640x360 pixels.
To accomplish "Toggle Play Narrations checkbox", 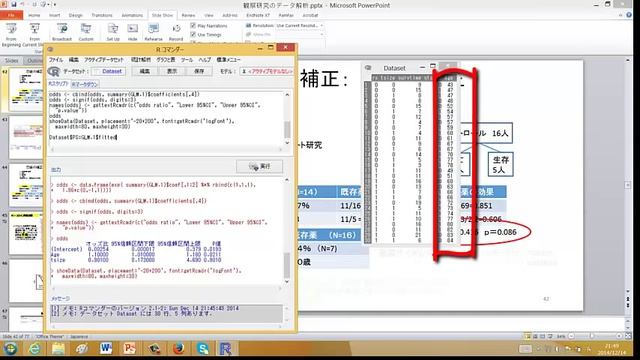I will pyautogui.click(x=193, y=26).
